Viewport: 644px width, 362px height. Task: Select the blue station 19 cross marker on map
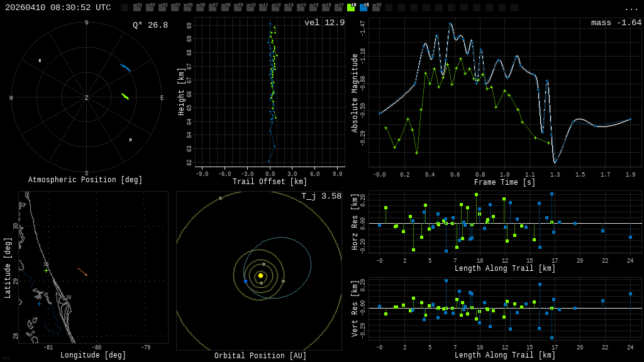39,304
